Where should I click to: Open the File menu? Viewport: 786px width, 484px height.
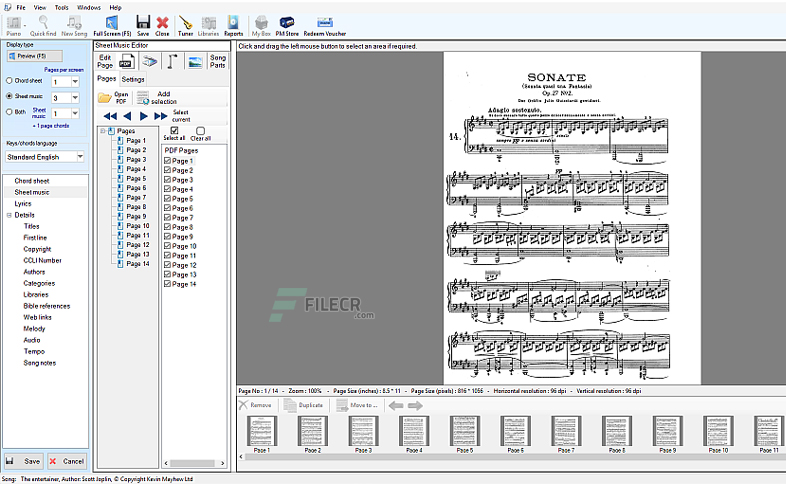pos(21,8)
